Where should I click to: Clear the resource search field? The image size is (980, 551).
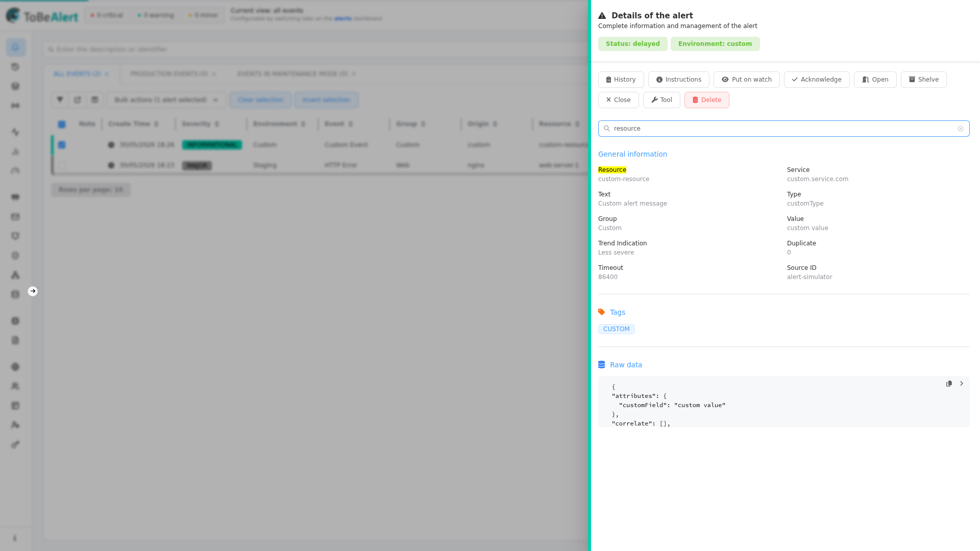pos(960,129)
